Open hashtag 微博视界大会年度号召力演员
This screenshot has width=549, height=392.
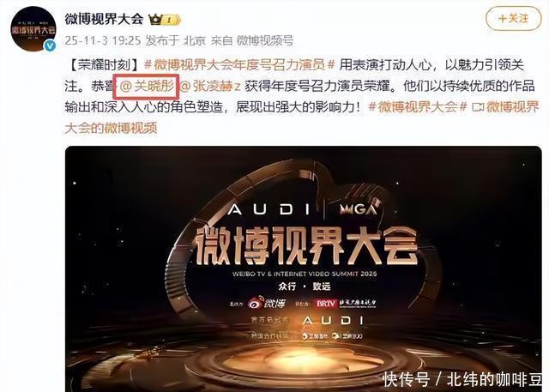point(240,64)
